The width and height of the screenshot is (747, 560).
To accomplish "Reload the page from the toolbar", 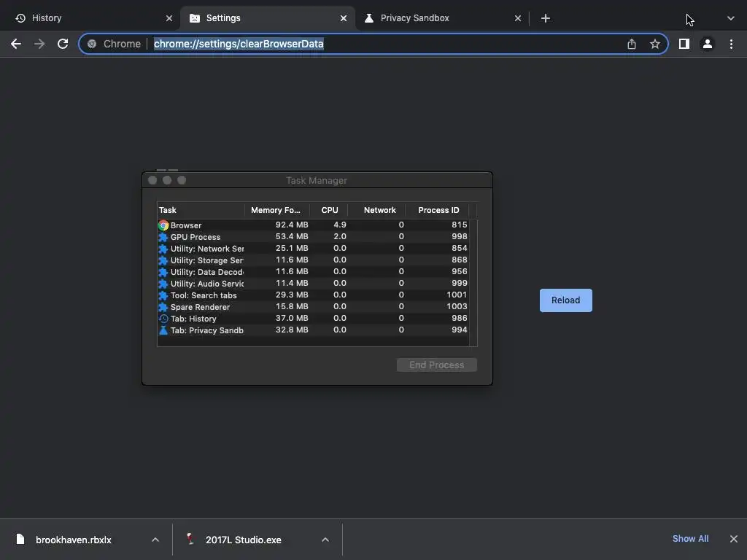I will tap(63, 44).
